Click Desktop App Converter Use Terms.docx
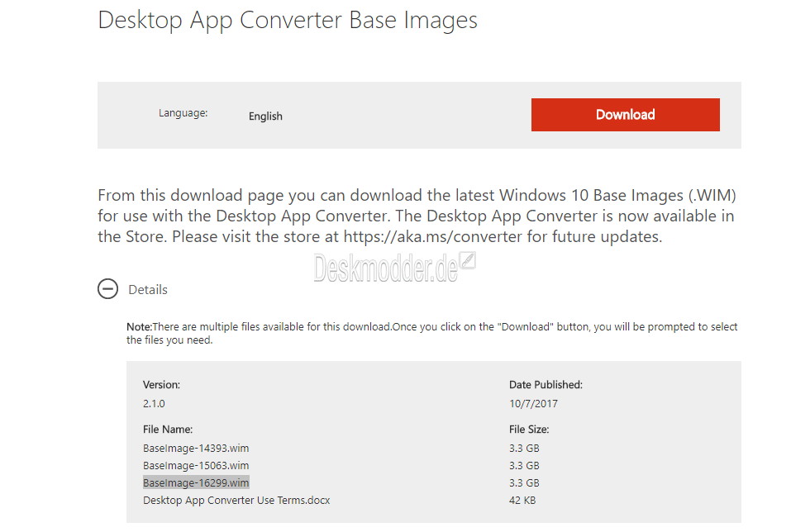The image size is (791, 532). click(x=236, y=501)
